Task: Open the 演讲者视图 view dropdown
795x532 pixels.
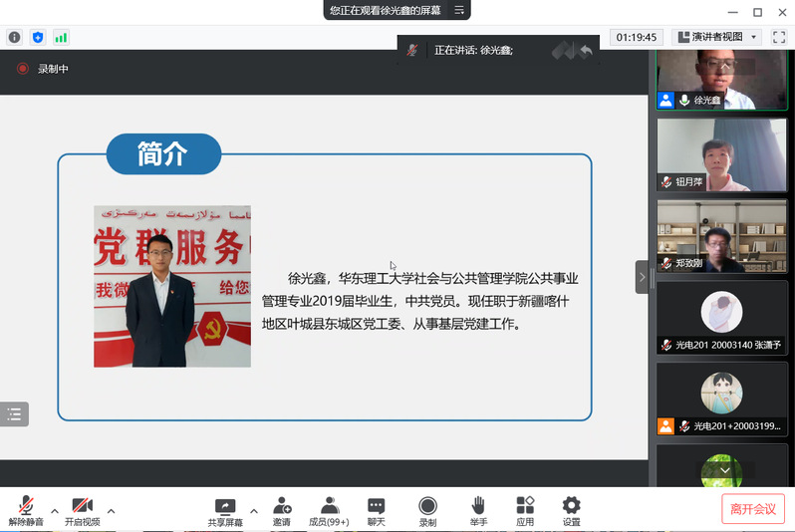Action: pyautogui.click(x=717, y=37)
